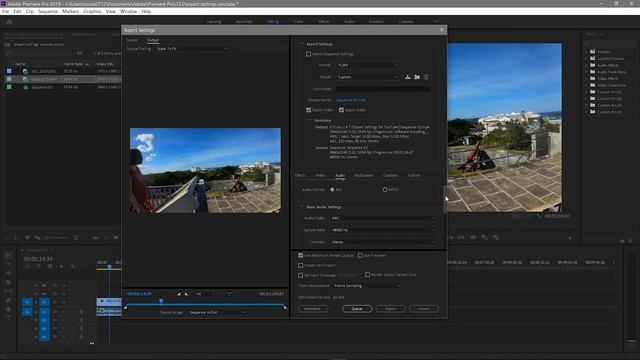Click the Video Effects folder icon
Image resolution: width=640 pixels, height=360 pixels.
tap(593, 78)
